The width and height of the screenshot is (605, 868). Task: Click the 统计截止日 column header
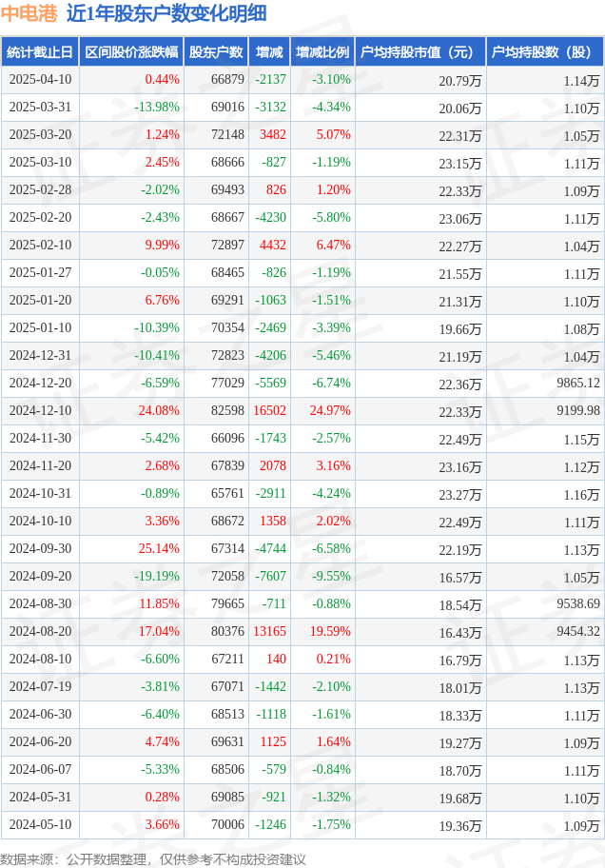(40, 52)
